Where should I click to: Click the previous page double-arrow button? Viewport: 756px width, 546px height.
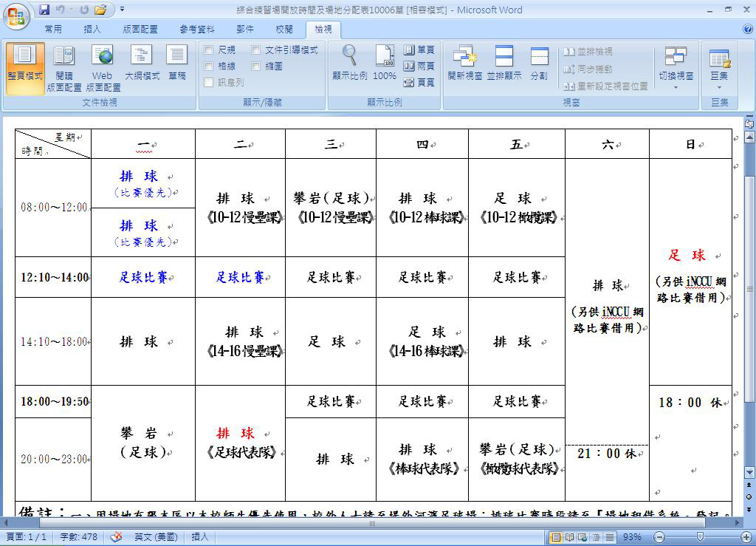749,485
